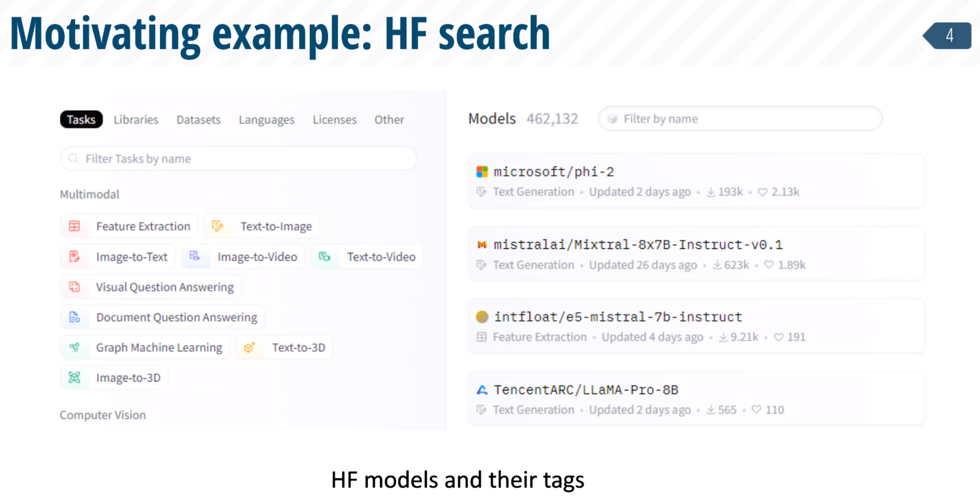Click the slide number 4 badge
The height and width of the screenshot is (504, 980).
947,36
